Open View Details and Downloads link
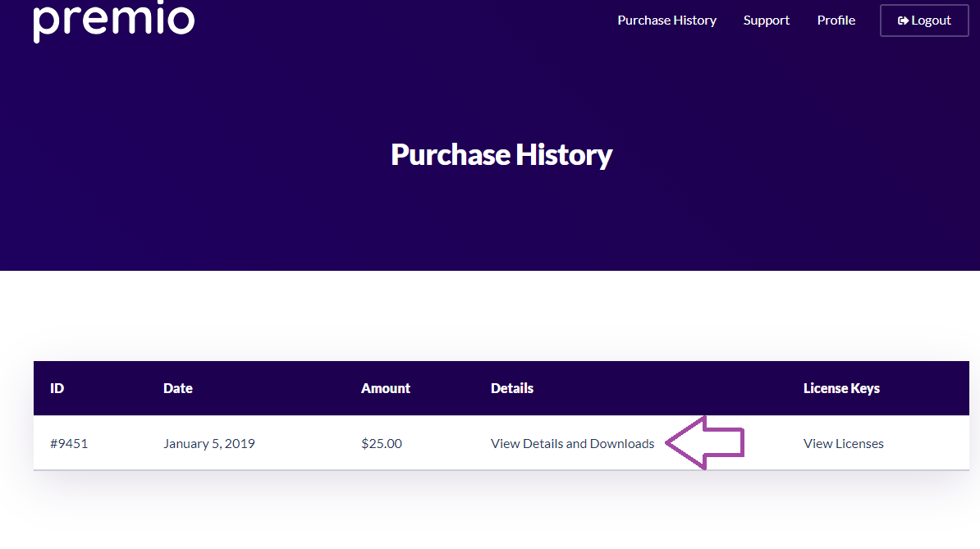Screen dimensions: 980x549 [573, 443]
